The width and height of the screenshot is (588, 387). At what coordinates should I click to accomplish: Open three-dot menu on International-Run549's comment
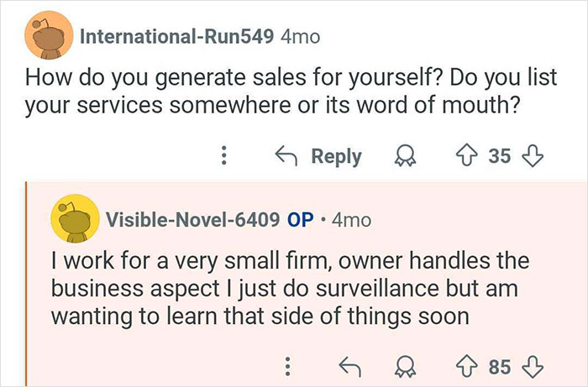click(223, 157)
